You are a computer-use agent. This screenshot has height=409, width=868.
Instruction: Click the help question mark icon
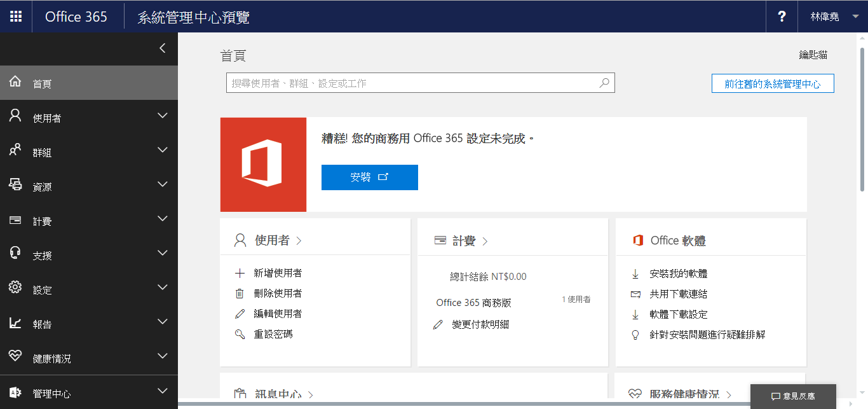tap(782, 17)
